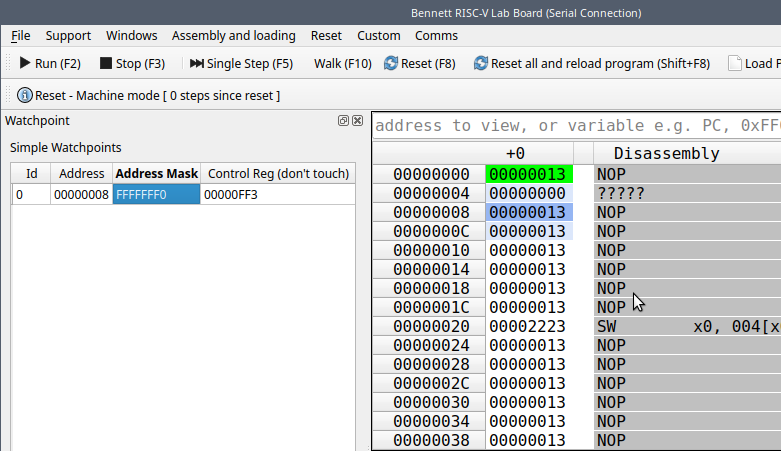Viewport: 781px width, 451px height.
Task: Open the File menu
Action: [x=21, y=35]
